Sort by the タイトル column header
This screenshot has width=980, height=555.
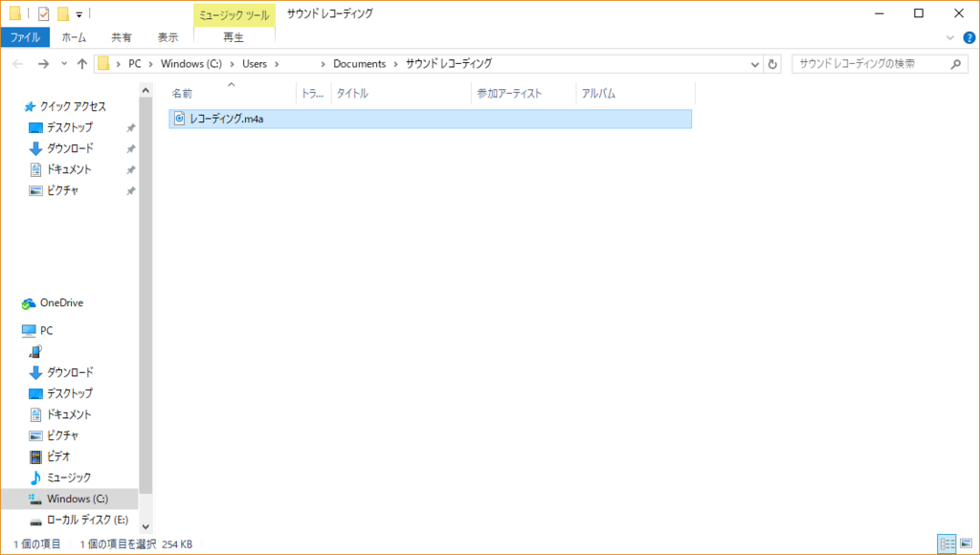pyautogui.click(x=401, y=94)
